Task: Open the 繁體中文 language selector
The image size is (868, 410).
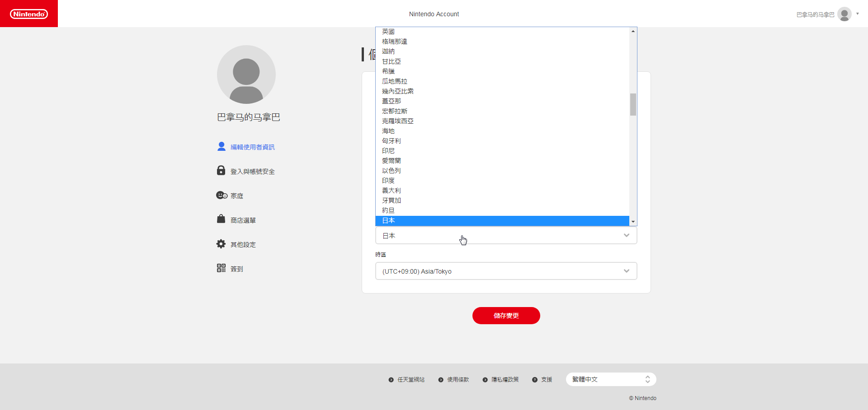Action: click(x=611, y=379)
